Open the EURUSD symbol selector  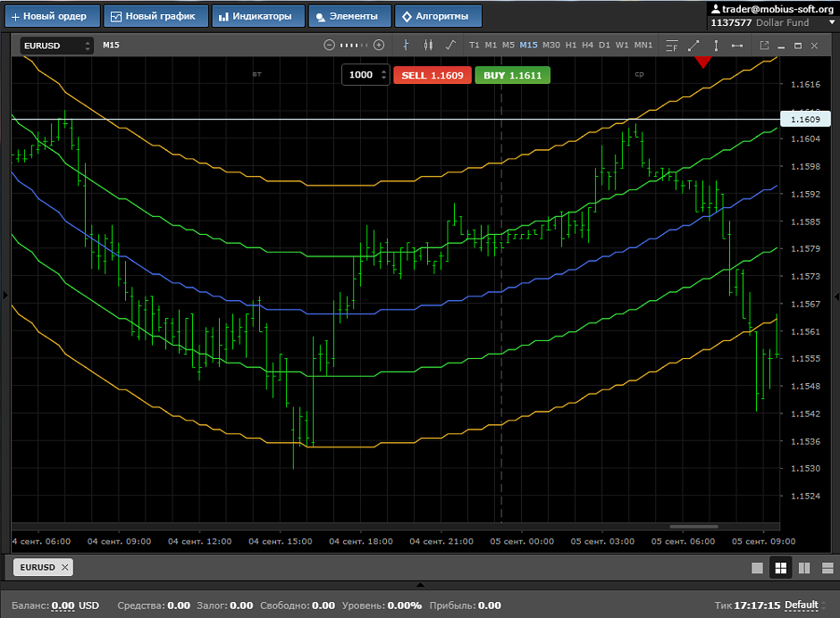click(57, 46)
